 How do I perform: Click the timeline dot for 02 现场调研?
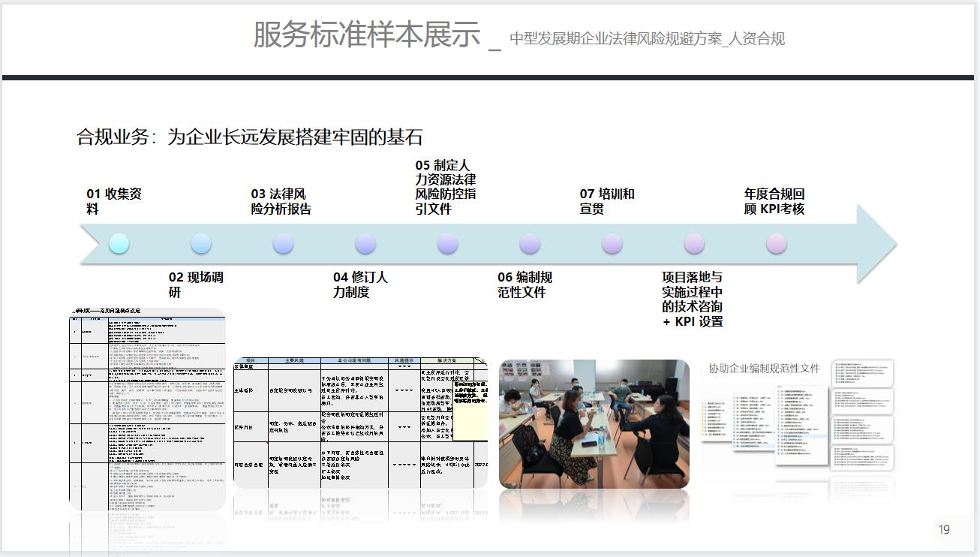click(201, 244)
